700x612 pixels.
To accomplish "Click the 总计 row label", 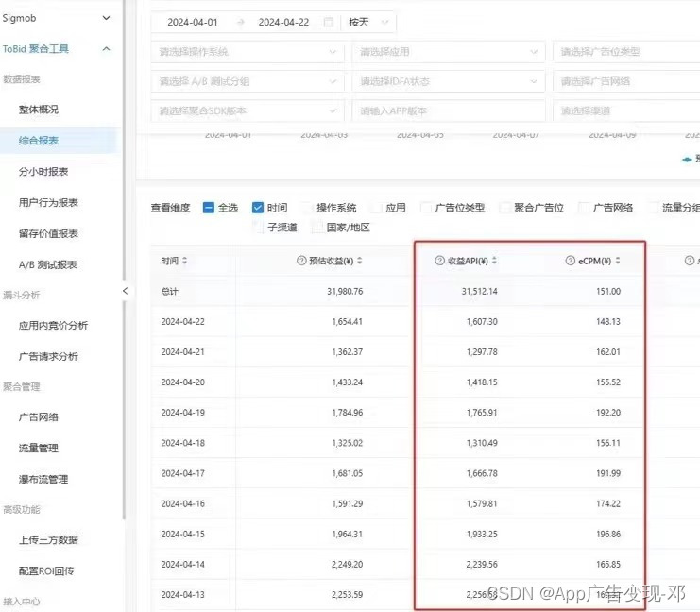I will coord(170,292).
